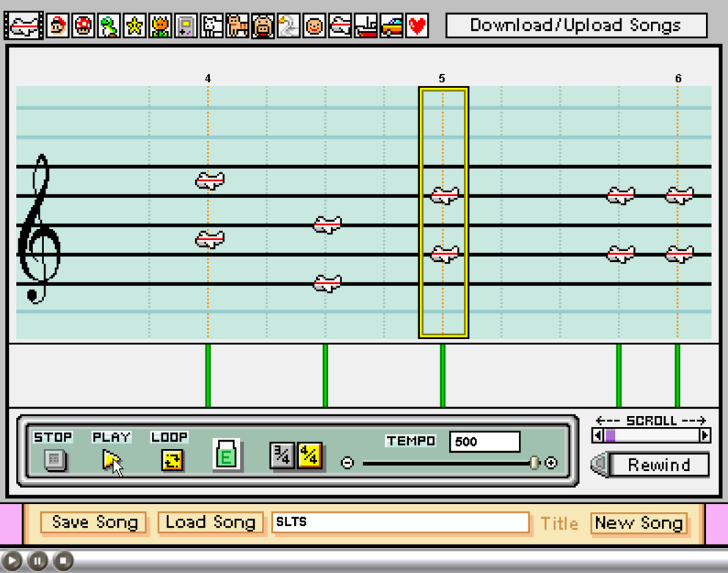Click the STOP button icon
Image resolution: width=728 pixels, height=573 pixels.
(55, 460)
